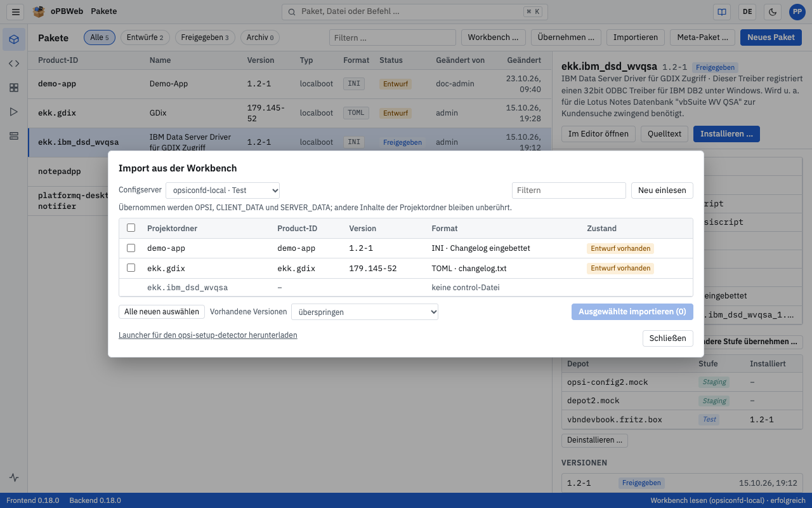Screen dimensions: 812x508
Task: Sort by the Geändert column header
Action: click(x=524, y=60)
